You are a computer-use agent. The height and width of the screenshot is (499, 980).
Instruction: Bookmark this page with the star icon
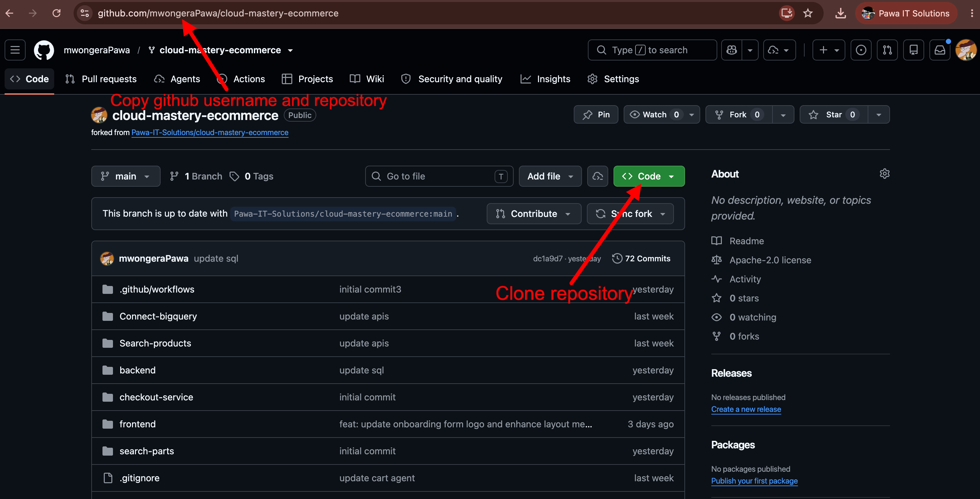coord(808,13)
